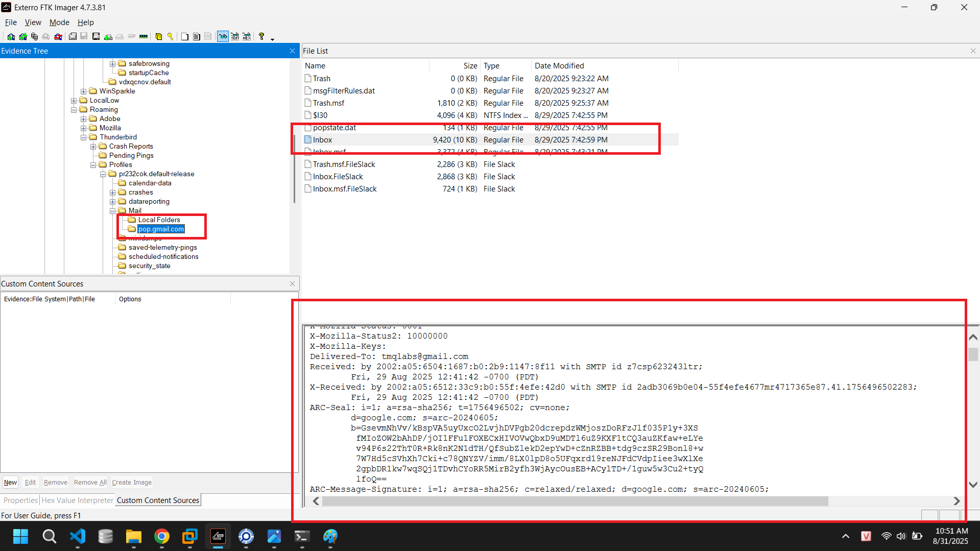Screen dimensions: 980x551
Task: Click the Detect EFS Encryption key icon
Action: click(170, 37)
